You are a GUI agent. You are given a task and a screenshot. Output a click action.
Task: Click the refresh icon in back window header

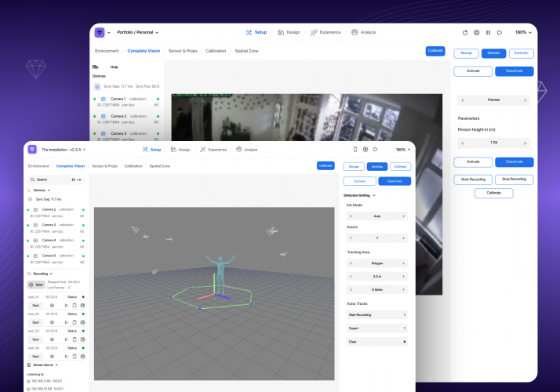464,33
